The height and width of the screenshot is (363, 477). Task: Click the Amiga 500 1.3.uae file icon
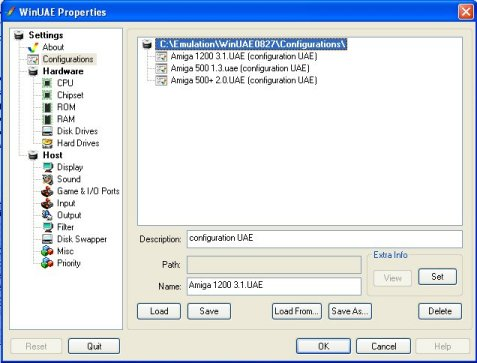[x=161, y=68]
